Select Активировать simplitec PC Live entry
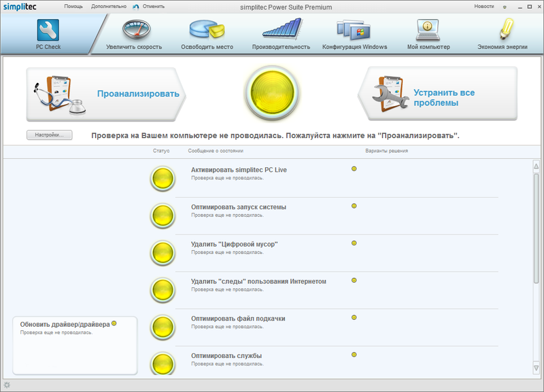The width and height of the screenshot is (544, 392). coord(239,170)
